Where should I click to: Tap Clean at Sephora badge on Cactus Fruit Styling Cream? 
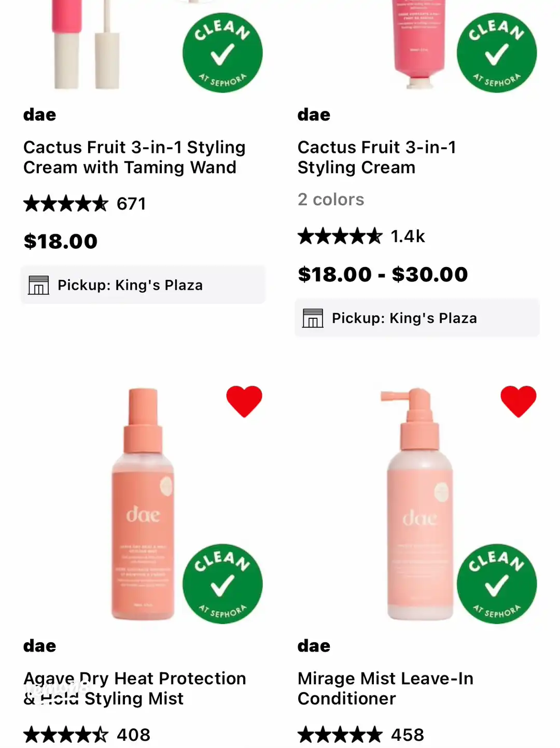(497, 53)
